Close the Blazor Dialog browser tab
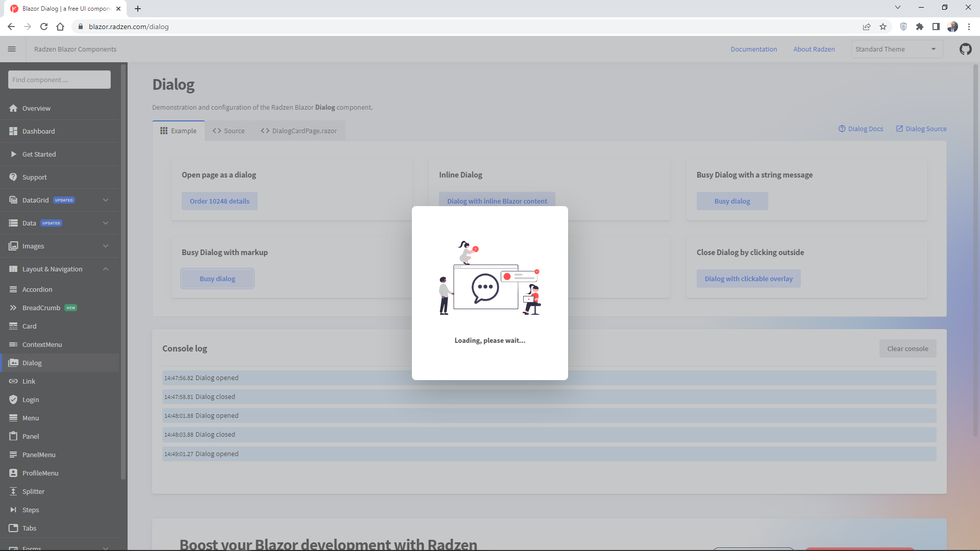The height and width of the screenshot is (551, 980). click(118, 8)
